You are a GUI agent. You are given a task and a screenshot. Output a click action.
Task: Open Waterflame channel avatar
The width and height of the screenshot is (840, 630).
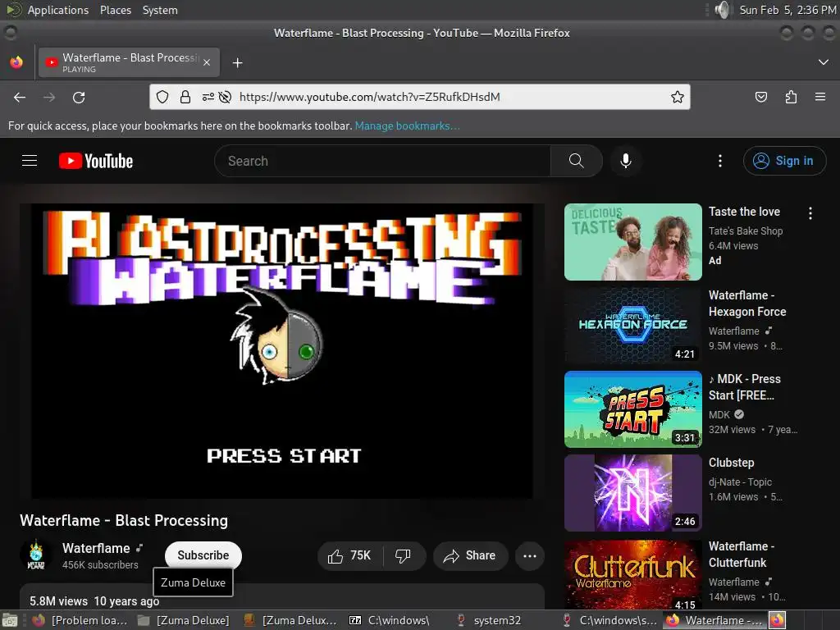pos(36,555)
